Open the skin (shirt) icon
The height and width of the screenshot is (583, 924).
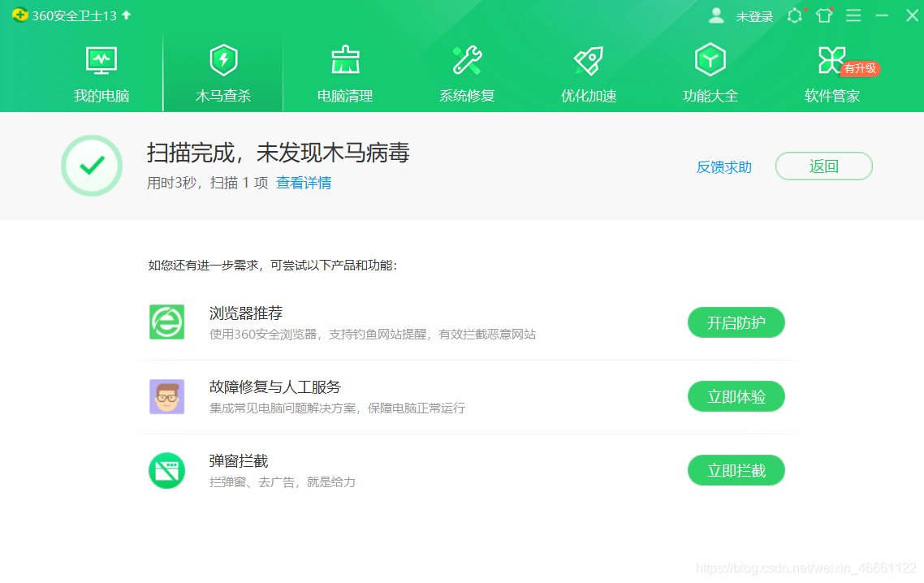[x=824, y=15]
